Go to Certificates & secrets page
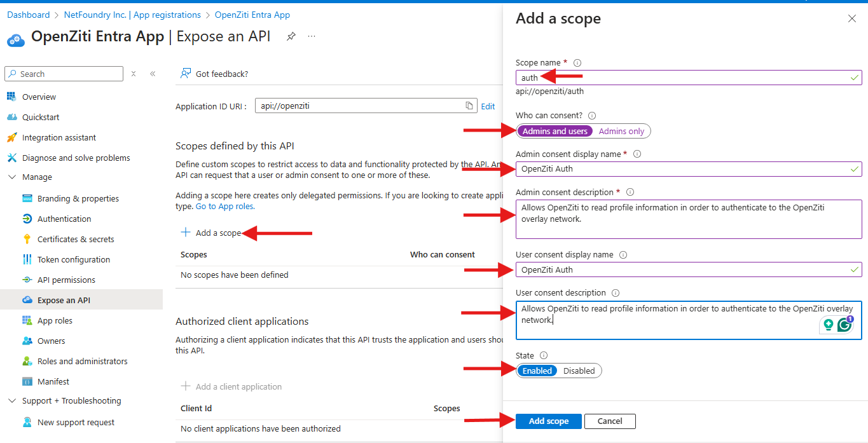Viewport: 868px width, 443px height. coord(76,240)
